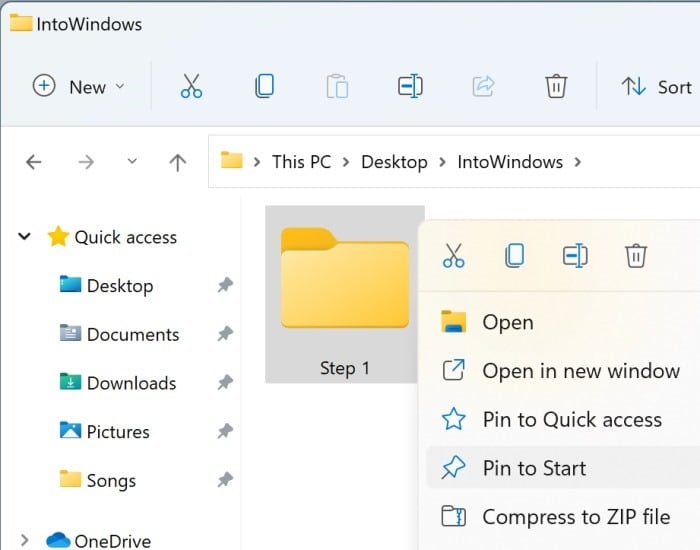The image size is (700, 550).
Task: Click chevron after Desktop in the address bar
Action: click(442, 162)
